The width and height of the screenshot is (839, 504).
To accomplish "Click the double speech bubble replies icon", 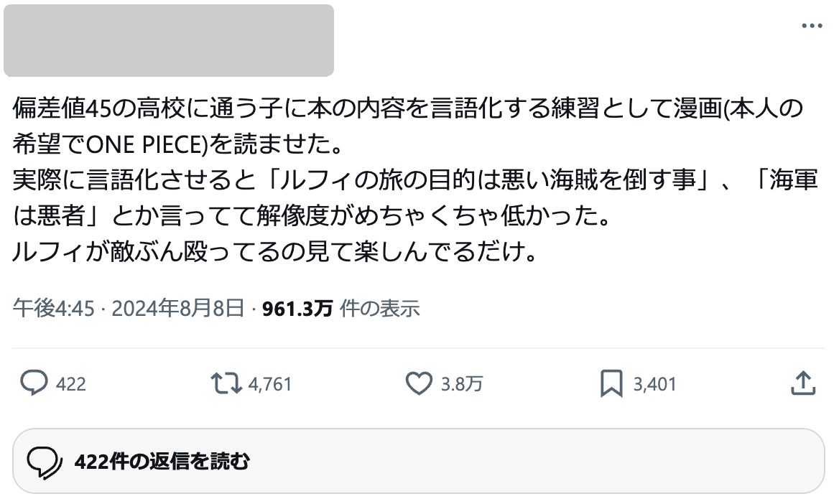I will [44, 461].
